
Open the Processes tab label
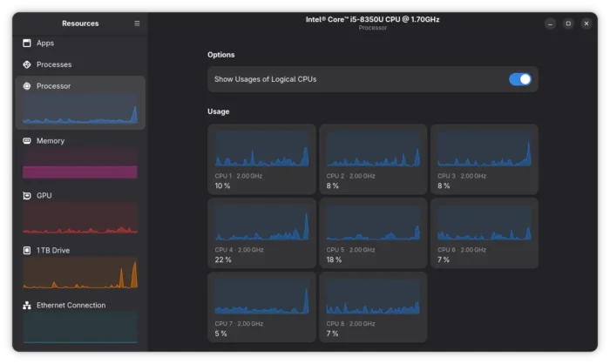point(54,64)
